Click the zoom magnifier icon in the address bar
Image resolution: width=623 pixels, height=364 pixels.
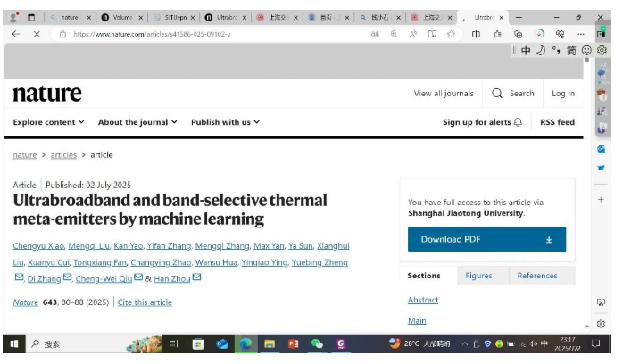click(394, 34)
